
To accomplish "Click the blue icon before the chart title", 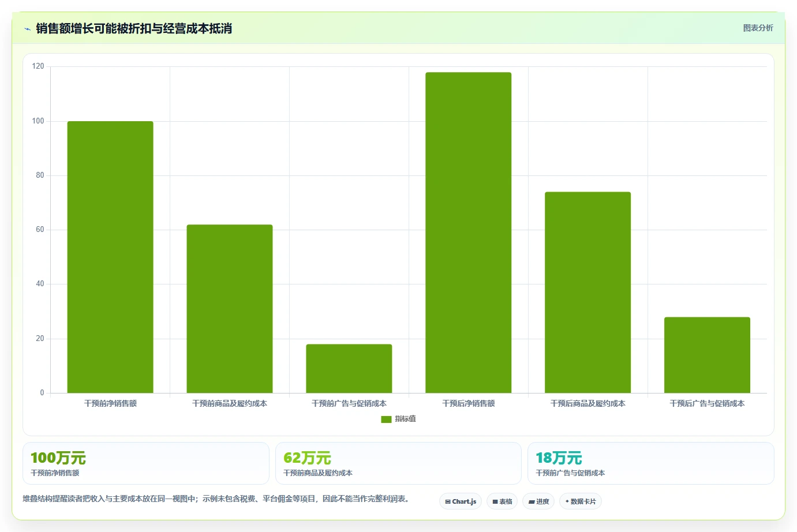I will point(27,29).
